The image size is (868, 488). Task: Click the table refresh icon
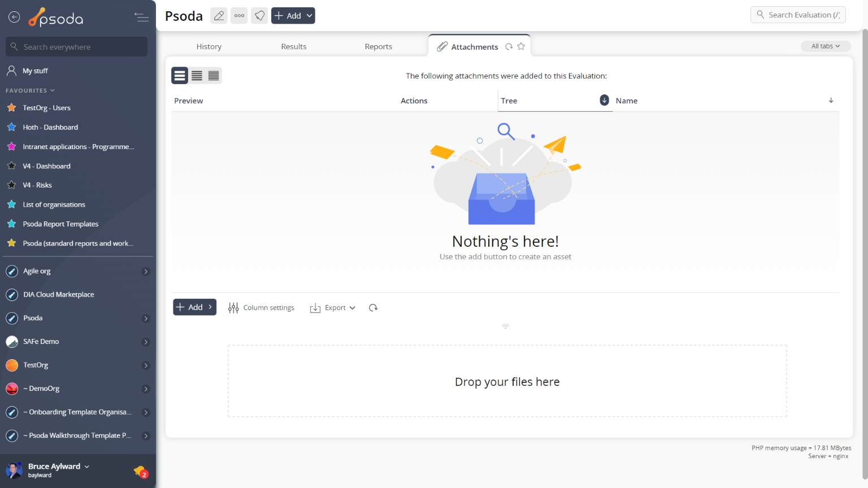pos(373,308)
